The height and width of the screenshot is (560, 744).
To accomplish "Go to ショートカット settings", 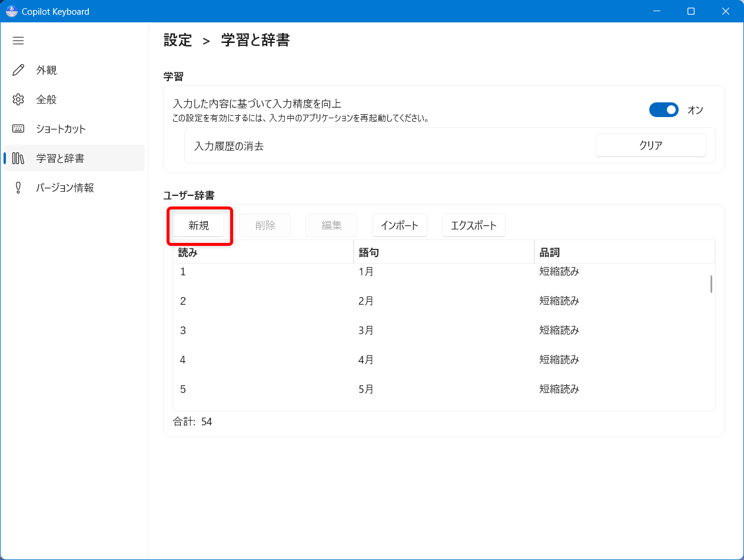I will pyautogui.click(x=74, y=129).
